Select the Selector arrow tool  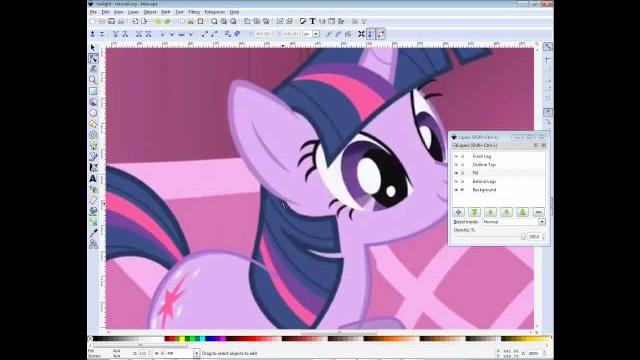93,48
